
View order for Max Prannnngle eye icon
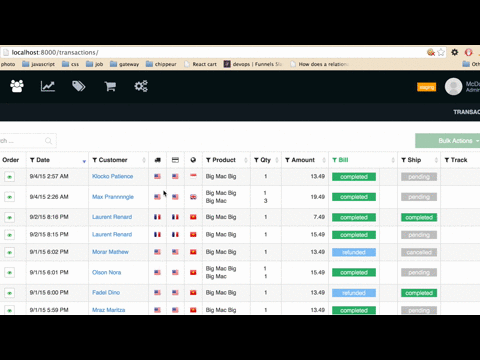click(10, 197)
